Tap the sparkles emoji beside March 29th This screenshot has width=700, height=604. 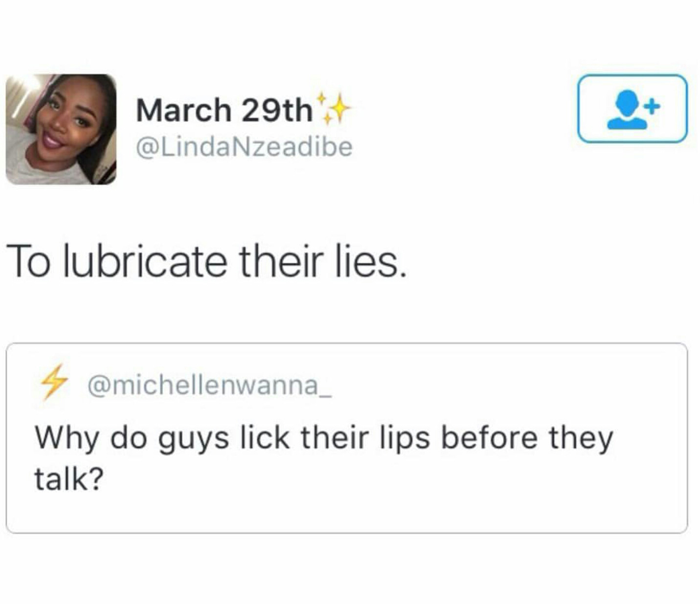point(333,107)
